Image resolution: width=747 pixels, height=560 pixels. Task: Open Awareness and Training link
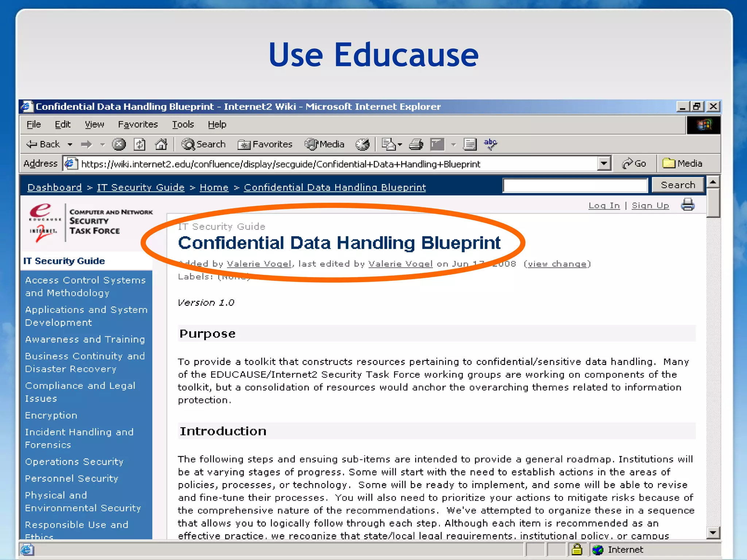[85, 339]
